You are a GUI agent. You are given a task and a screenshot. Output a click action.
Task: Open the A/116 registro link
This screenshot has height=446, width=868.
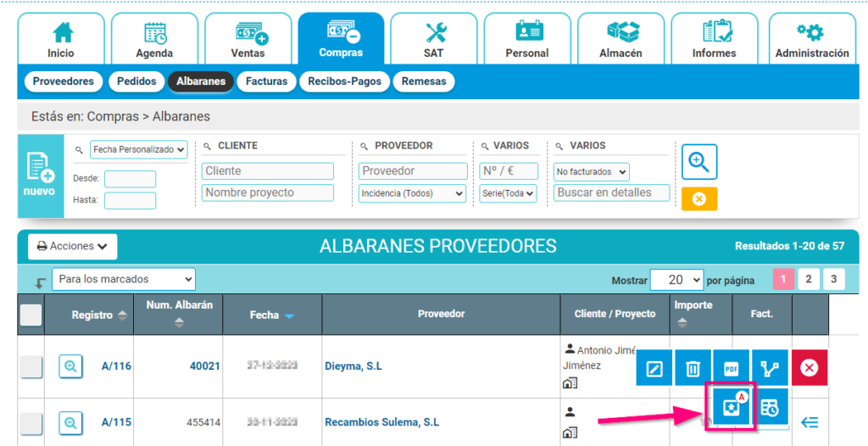[116, 366]
